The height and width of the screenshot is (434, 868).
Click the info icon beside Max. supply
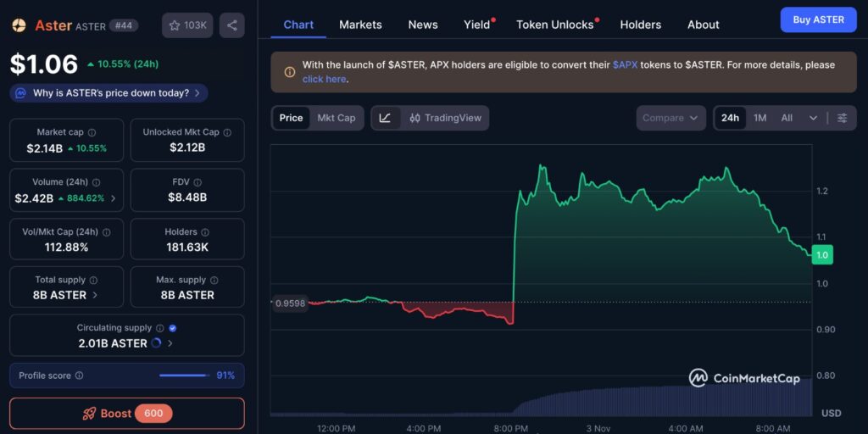[x=214, y=280]
